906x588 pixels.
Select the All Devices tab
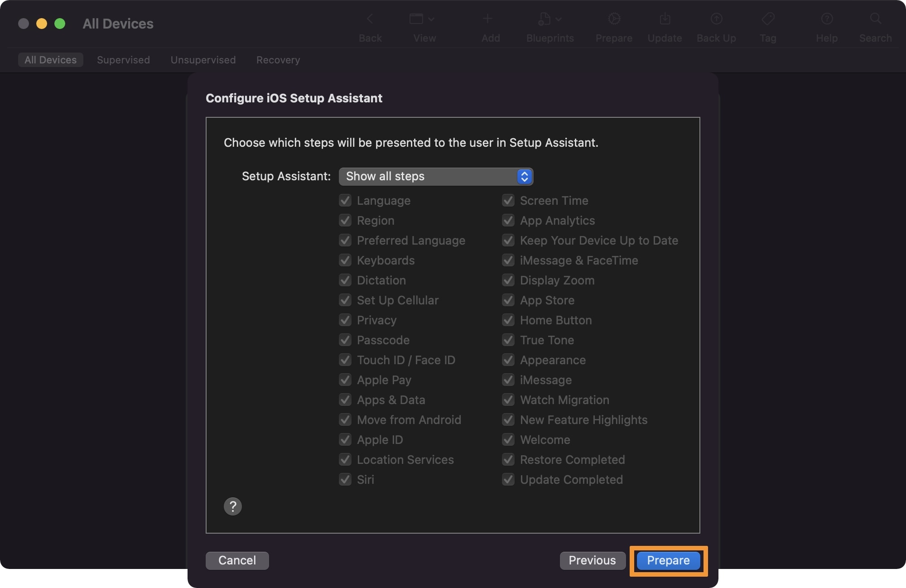pos(51,60)
